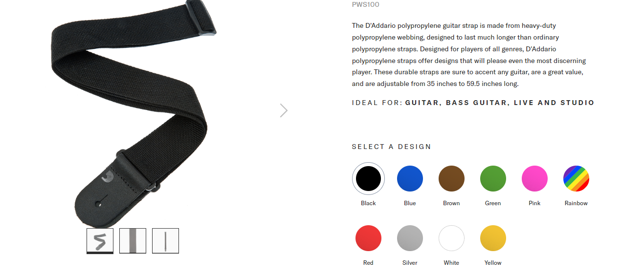Select the Black design swatch
The image size is (644, 277).
click(368, 178)
